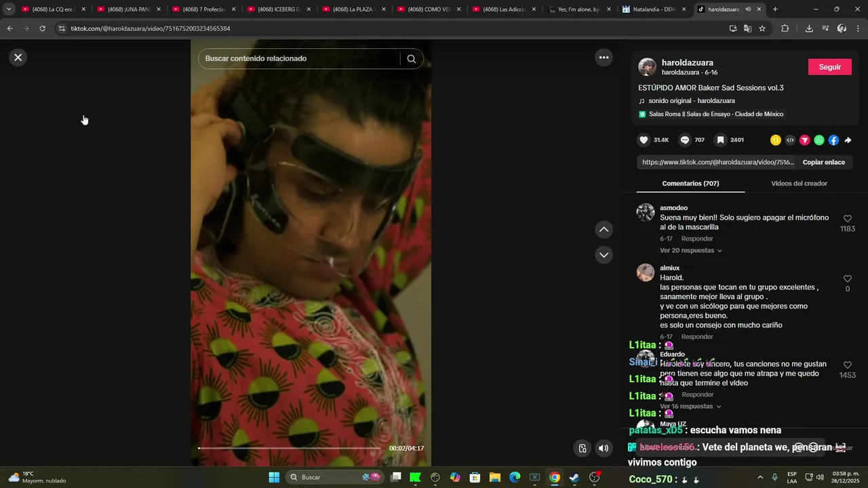Open a new Chrome tab with plus
The height and width of the screenshot is (488, 868).
tap(775, 9)
